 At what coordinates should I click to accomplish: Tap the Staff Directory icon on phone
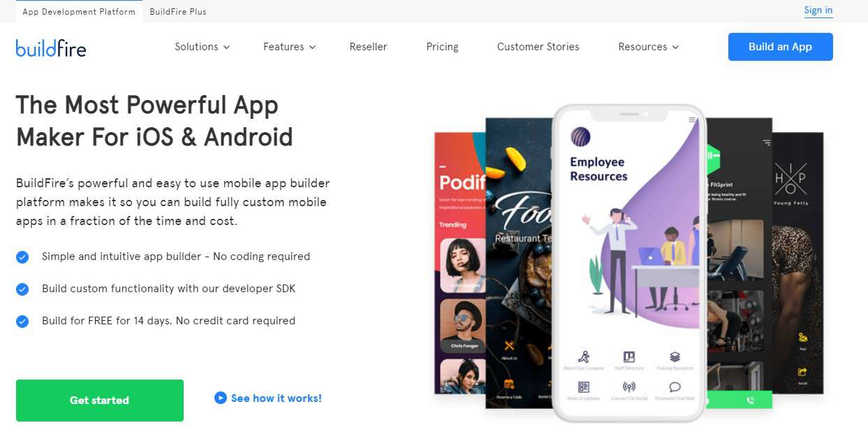[629, 356]
